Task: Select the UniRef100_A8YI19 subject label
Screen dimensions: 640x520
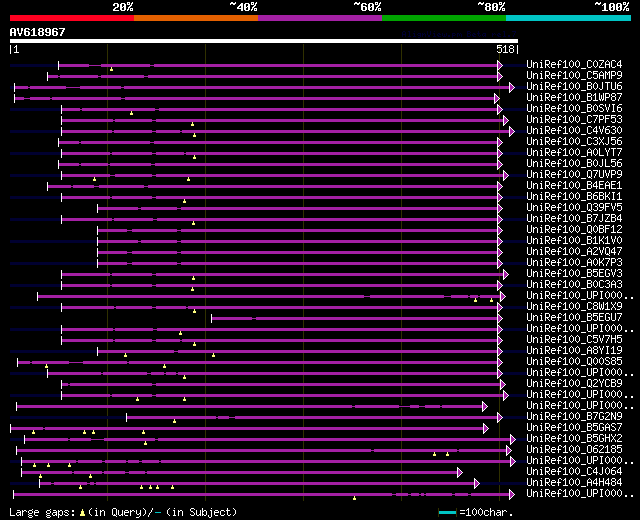Action: pos(574,351)
